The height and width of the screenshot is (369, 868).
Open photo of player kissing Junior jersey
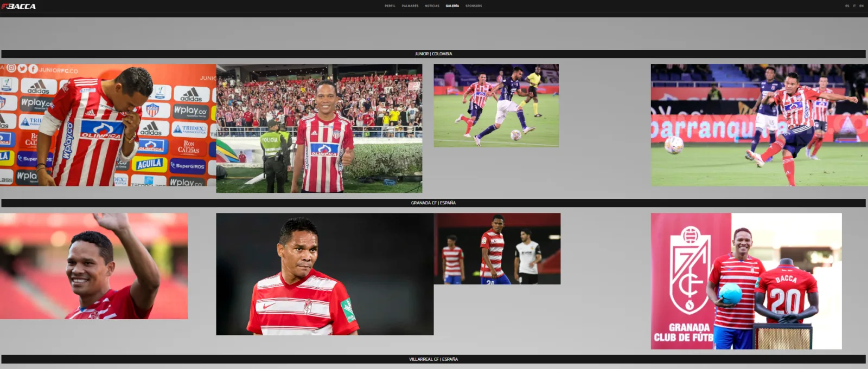coord(108,125)
